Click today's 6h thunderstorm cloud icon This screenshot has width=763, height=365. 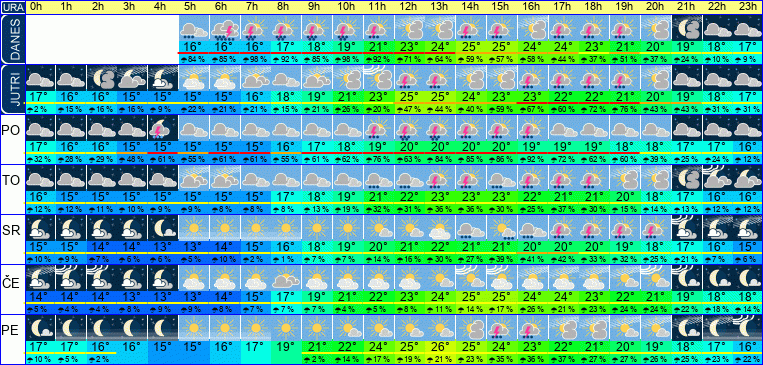[224, 28]
